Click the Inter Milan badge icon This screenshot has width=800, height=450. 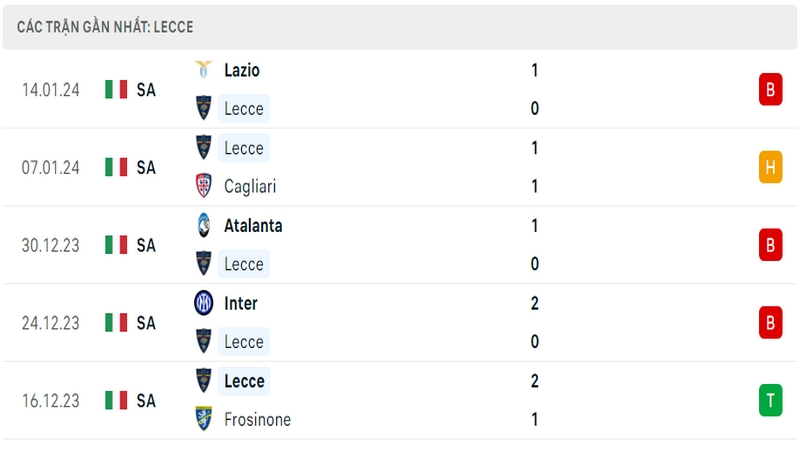pyautogui.click(x=204, y=303)
